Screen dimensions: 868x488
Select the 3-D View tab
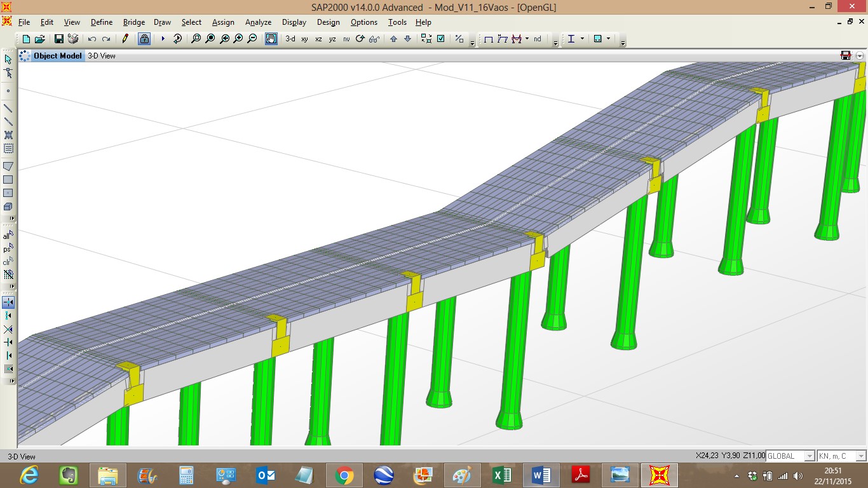pyautogui.click(x=102, y=56)
